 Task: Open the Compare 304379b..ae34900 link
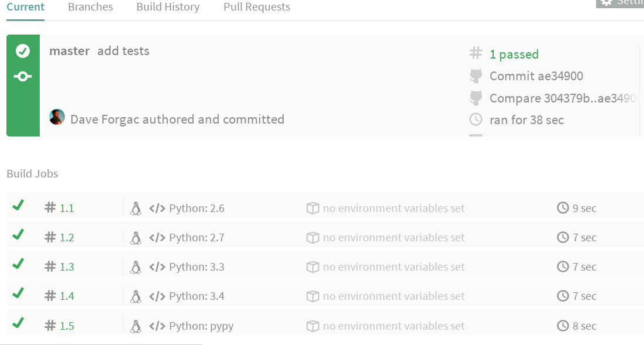[x=562, y=98]
